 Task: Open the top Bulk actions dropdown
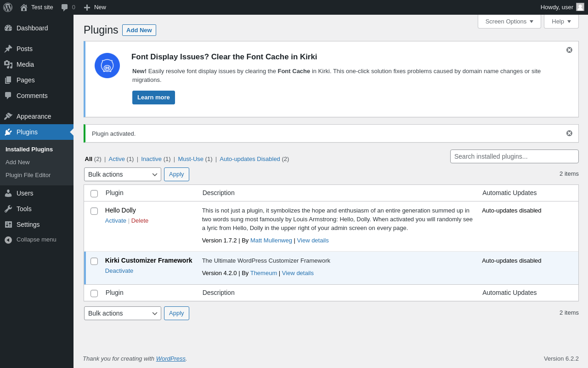tap(123, 174)
